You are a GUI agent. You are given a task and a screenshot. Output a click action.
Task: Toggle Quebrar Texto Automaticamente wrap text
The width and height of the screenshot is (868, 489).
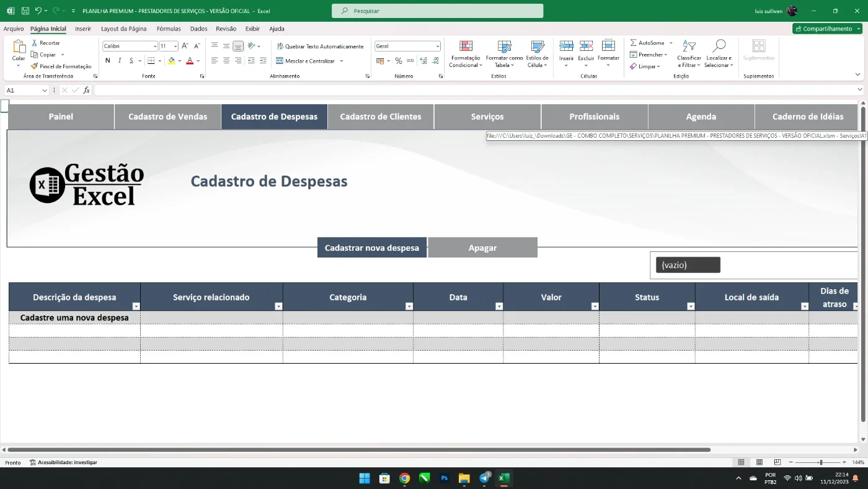(320, 47)
